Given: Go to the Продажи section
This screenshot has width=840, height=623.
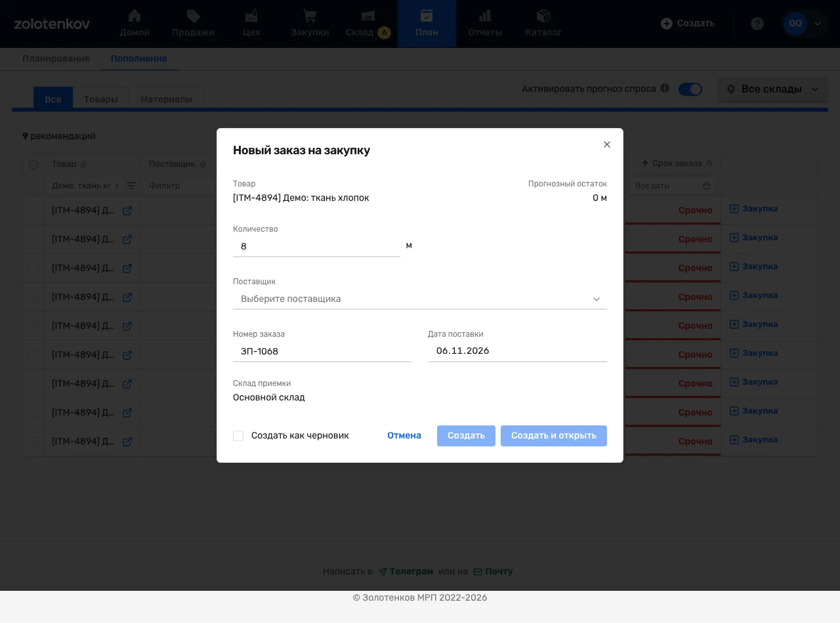Looking at the screenshot, I should click(193, 24).
